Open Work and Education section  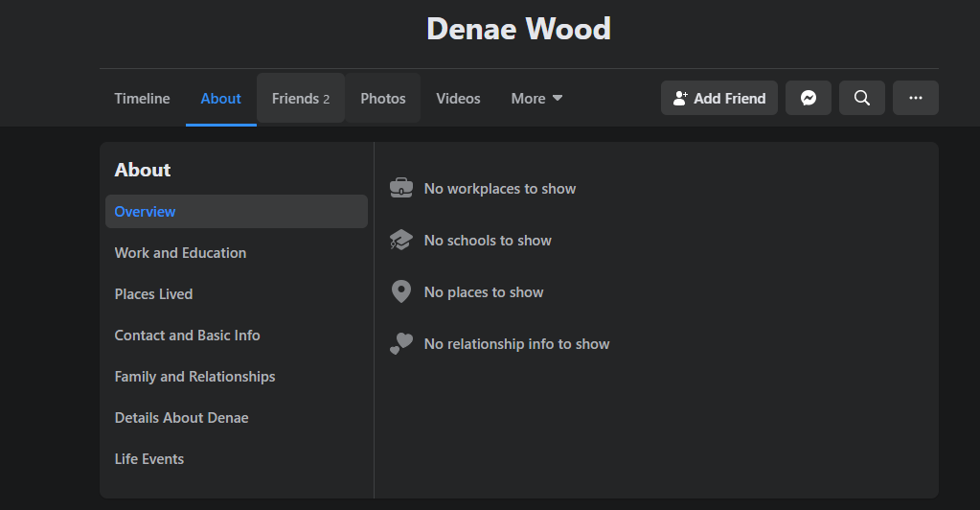[x=237, y=253]
